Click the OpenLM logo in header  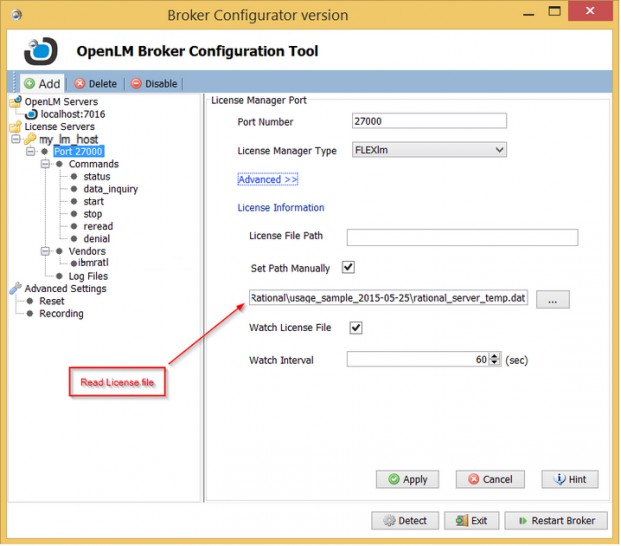click(x=41, y=51)
